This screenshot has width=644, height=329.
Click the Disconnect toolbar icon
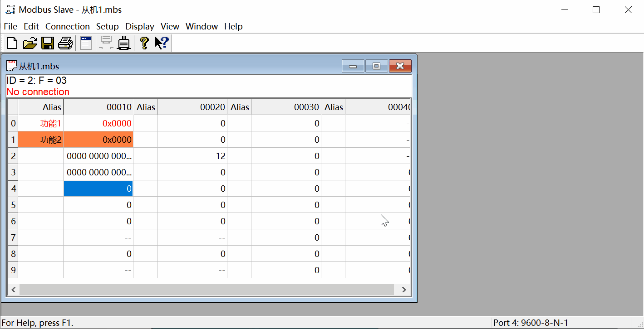click(124, 43)
